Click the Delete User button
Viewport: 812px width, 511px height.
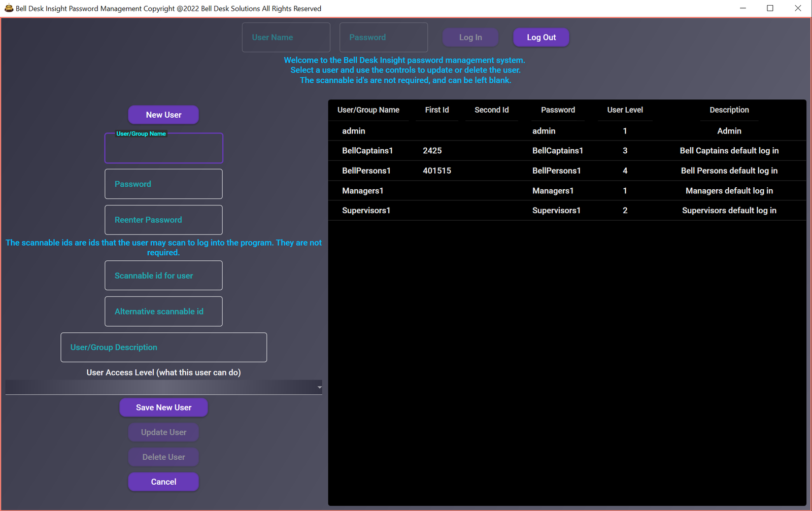click(x=163, y=457)
